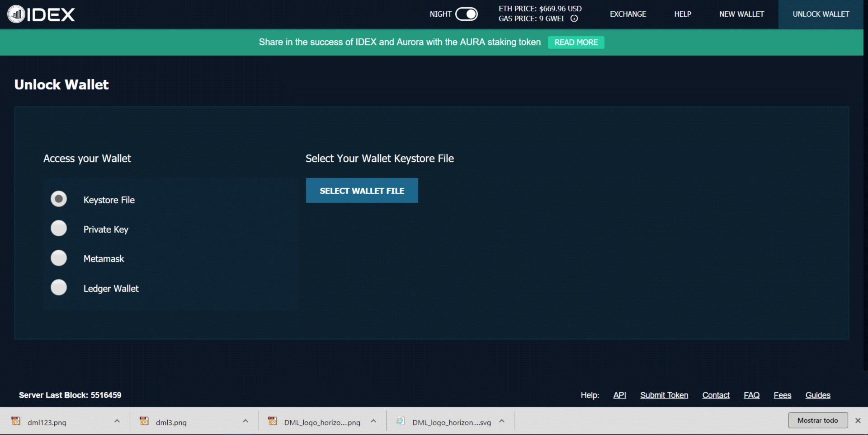Close the downloads bar
Viewport: 868px width, 435px height.
point(858,421)
